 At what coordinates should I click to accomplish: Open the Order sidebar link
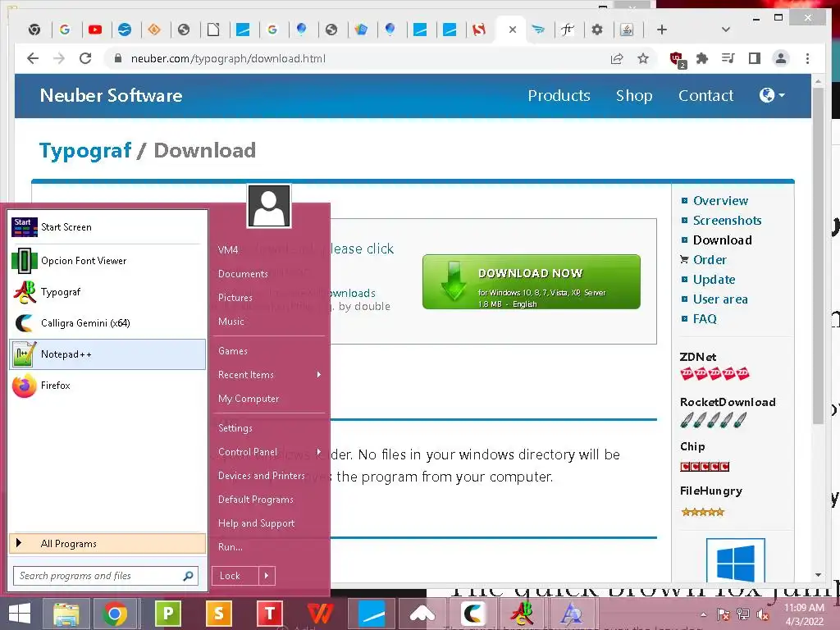coord(710,260)
